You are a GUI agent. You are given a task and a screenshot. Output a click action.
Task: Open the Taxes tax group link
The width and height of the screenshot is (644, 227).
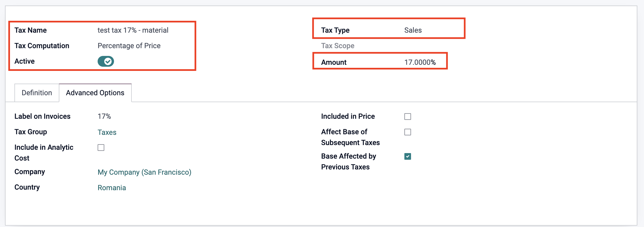point(107,132)
